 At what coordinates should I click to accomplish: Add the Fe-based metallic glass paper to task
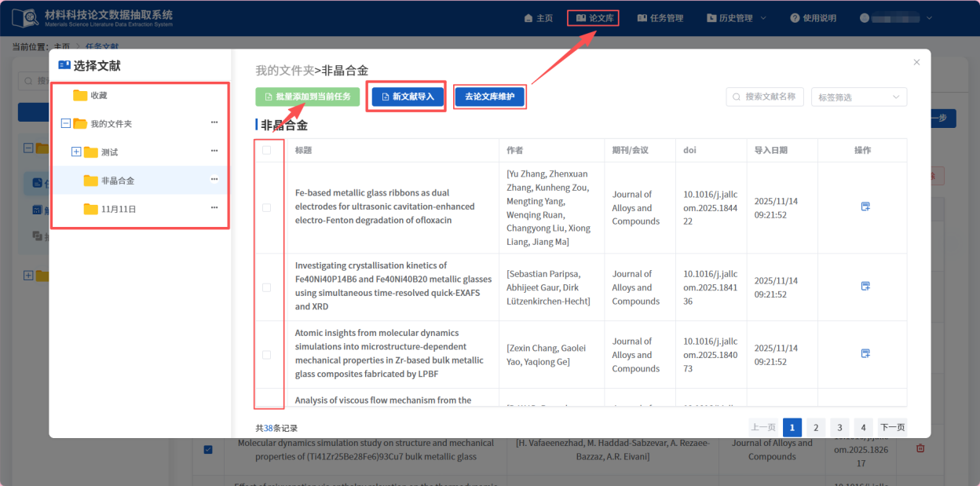coord(865,206)
